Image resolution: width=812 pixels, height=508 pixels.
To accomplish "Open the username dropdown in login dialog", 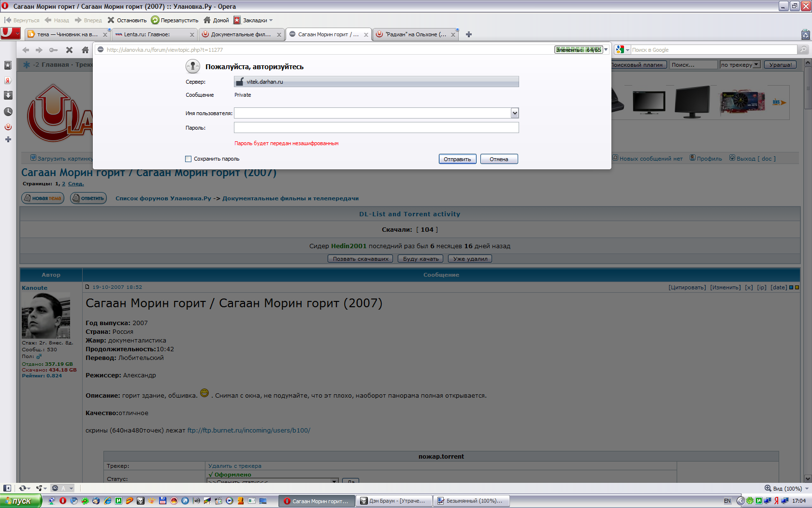I will 515,113.
